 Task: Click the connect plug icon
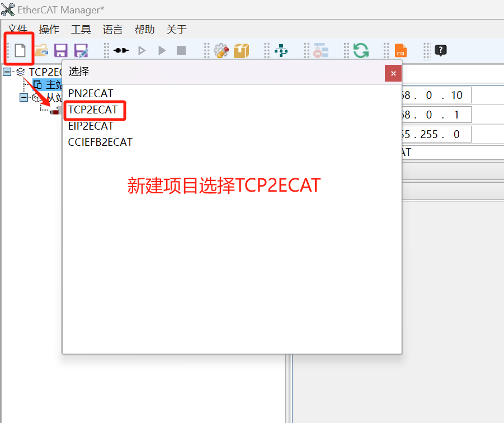tap(121, 50)
